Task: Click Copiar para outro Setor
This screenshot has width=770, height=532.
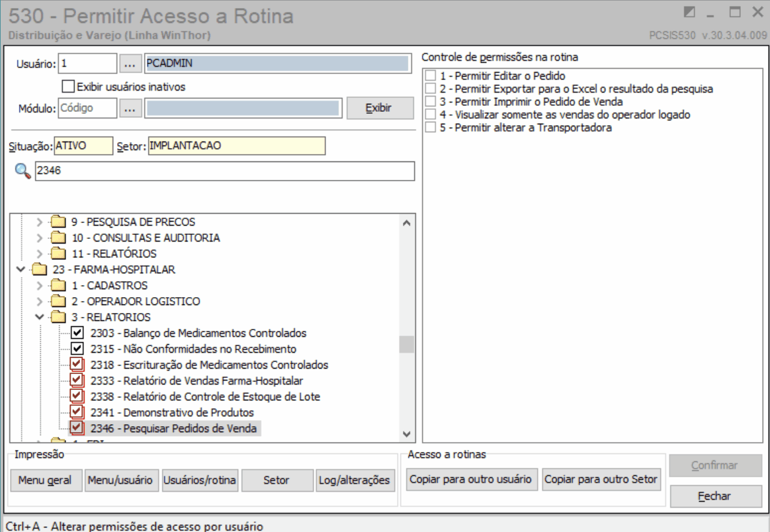Action: [601, 479]
